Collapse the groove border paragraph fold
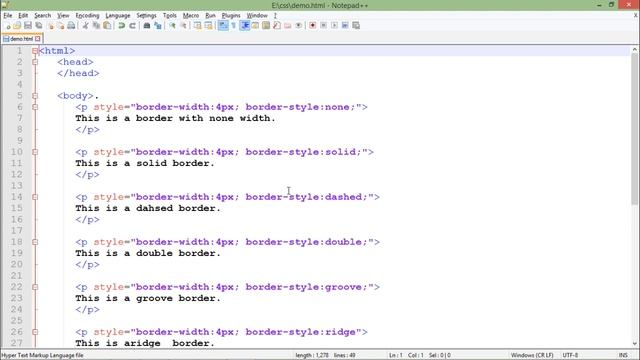This screenshot has width=640, height=360. click(x=35, y=287)
